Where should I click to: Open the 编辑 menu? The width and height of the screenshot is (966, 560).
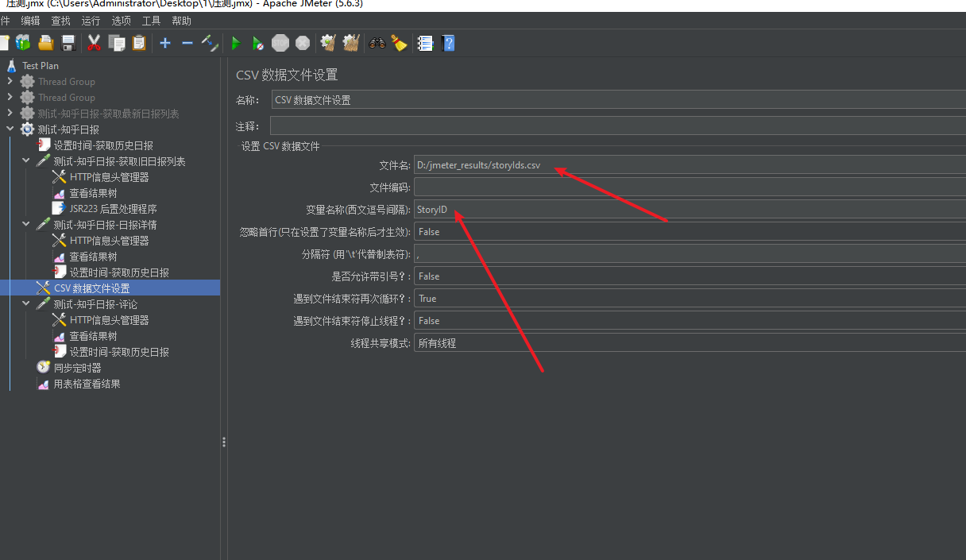click(30, 21)
